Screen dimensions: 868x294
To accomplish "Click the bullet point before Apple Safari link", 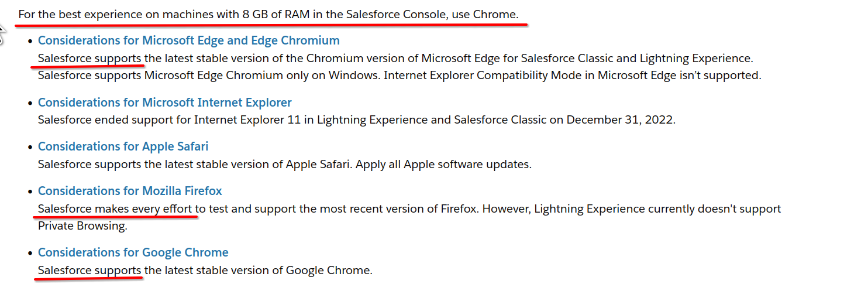I will click(x=31, y=147).
